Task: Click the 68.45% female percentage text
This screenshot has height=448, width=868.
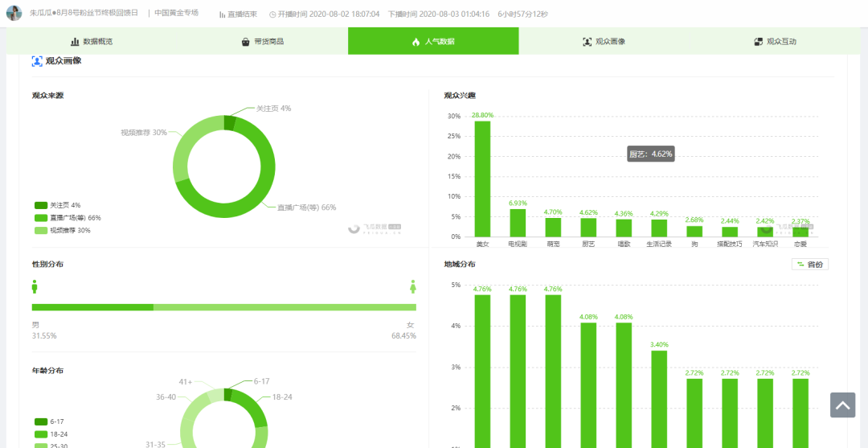Action: (x=403, y=336)
